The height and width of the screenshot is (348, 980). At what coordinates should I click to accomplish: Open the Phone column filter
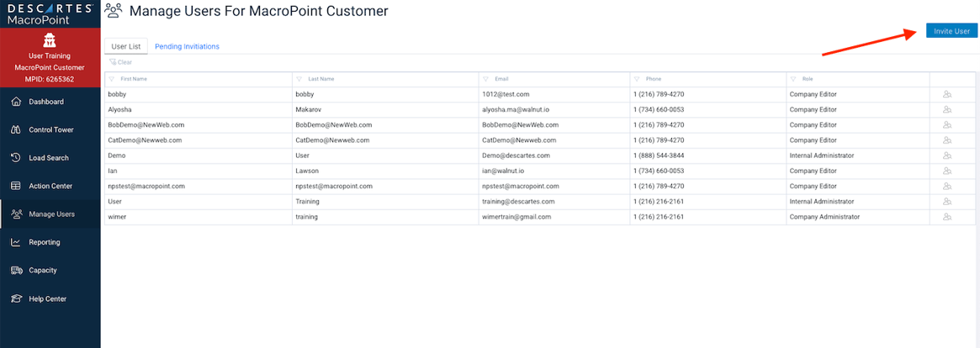[637, 79]
